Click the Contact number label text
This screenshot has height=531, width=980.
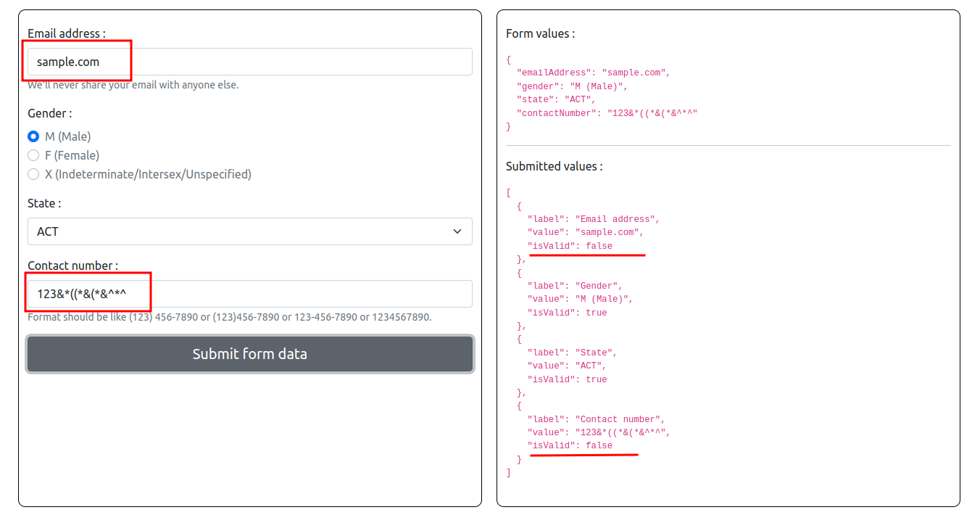pyautogui.click(x=69, y=265)
